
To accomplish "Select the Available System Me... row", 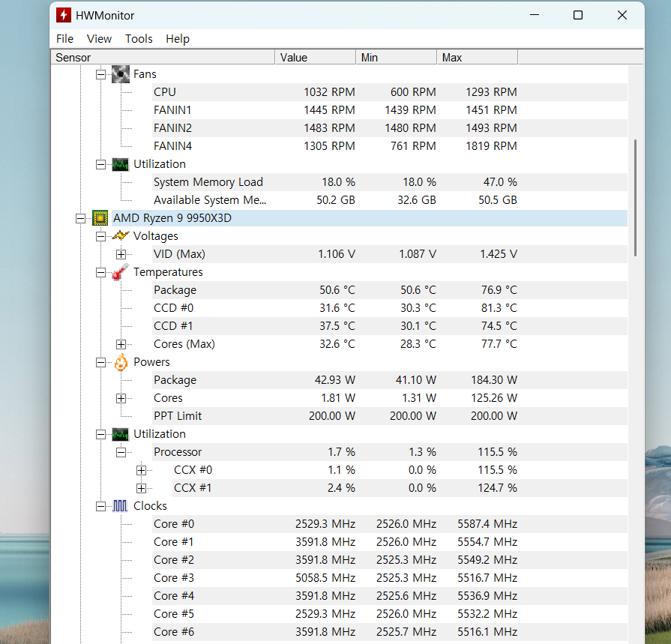I will [390, 200].
